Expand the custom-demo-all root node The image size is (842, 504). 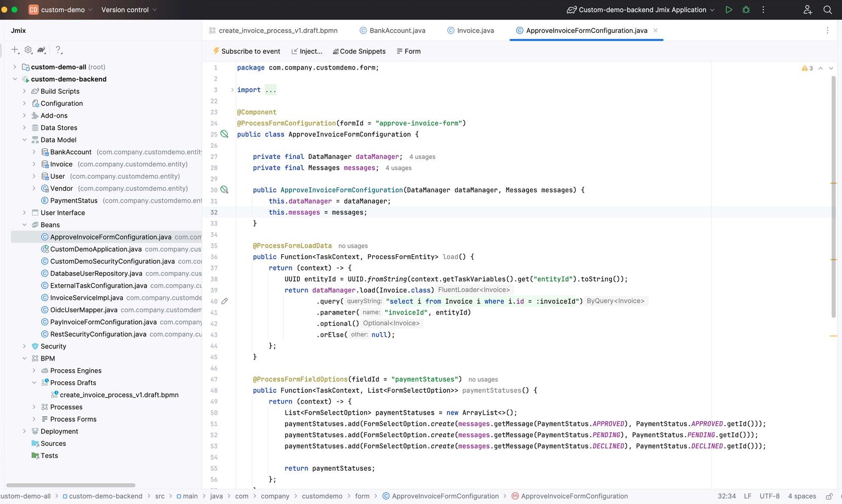point(15,67)
